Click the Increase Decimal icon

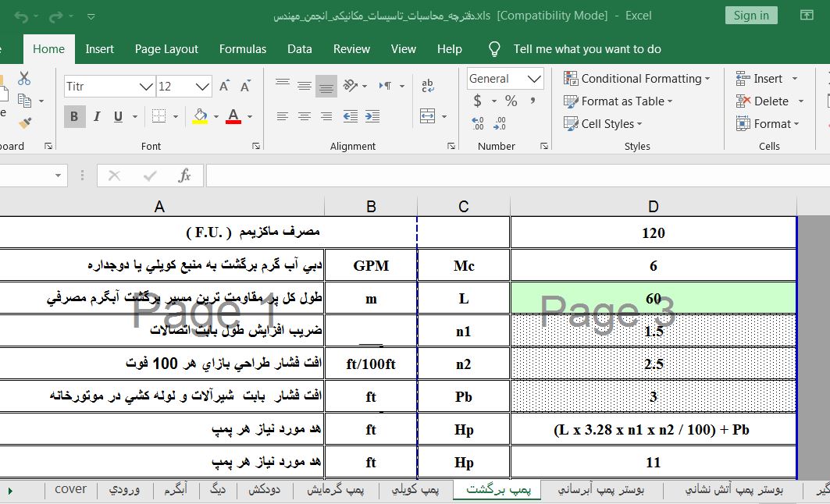(x=478, y=123)
